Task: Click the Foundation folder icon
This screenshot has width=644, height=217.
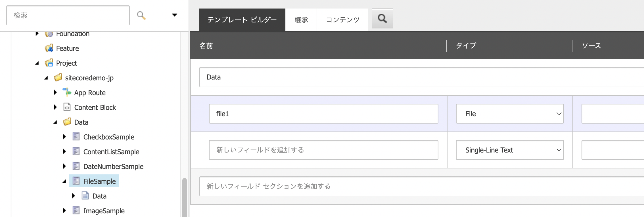Action: (x=49, y=34)
